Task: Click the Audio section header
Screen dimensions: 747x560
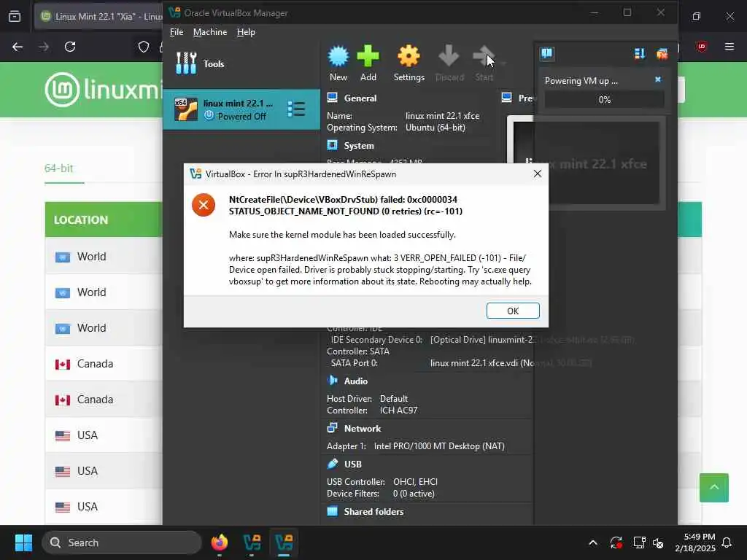Action: pos(356,381)
